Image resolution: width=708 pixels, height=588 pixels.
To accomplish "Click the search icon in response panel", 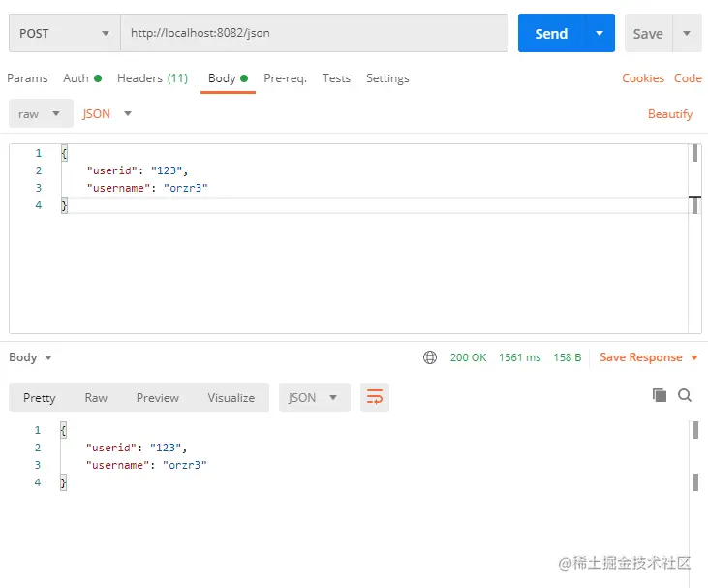I will [685, 395].
